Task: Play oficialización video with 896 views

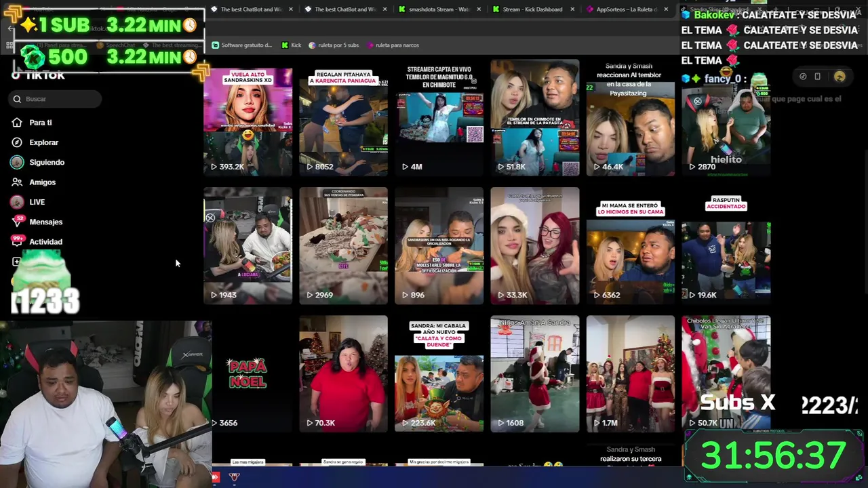Action: pyautogui.click(x=439, y=246)
